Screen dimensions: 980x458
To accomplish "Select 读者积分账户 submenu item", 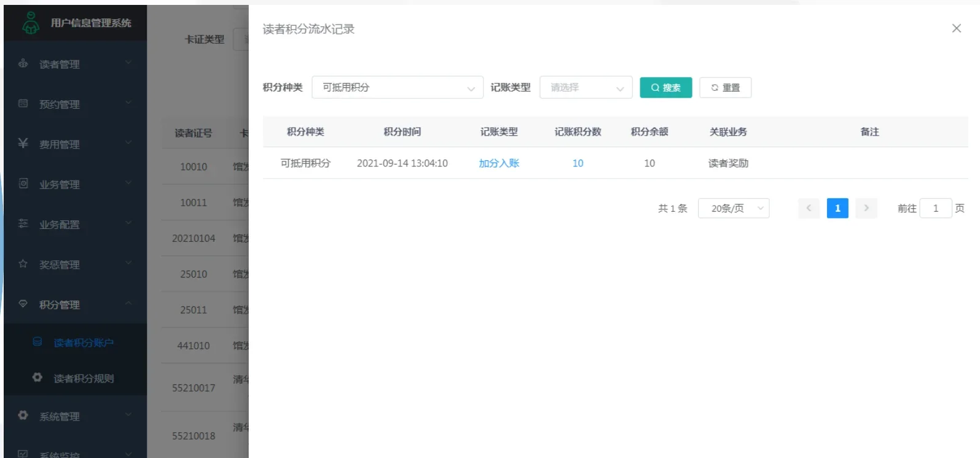I will pyautogui.click(x=75, y=342).
